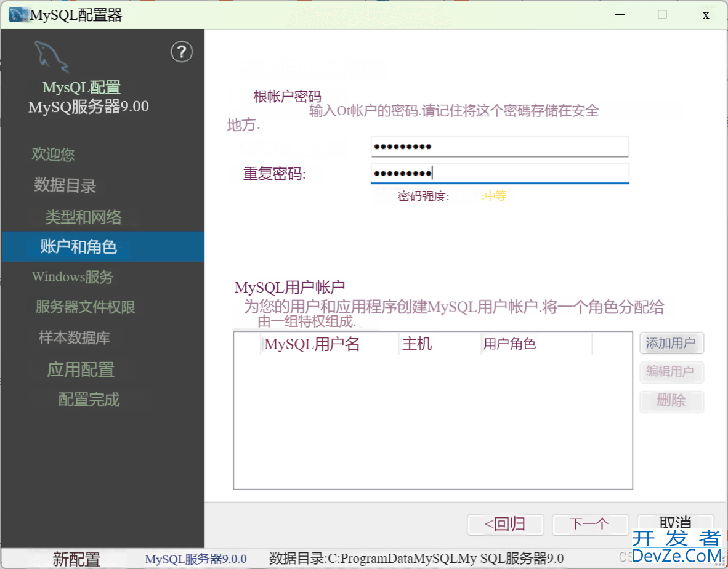Open the Windows服务 step

pyautogui.click(x=73, y=276)
